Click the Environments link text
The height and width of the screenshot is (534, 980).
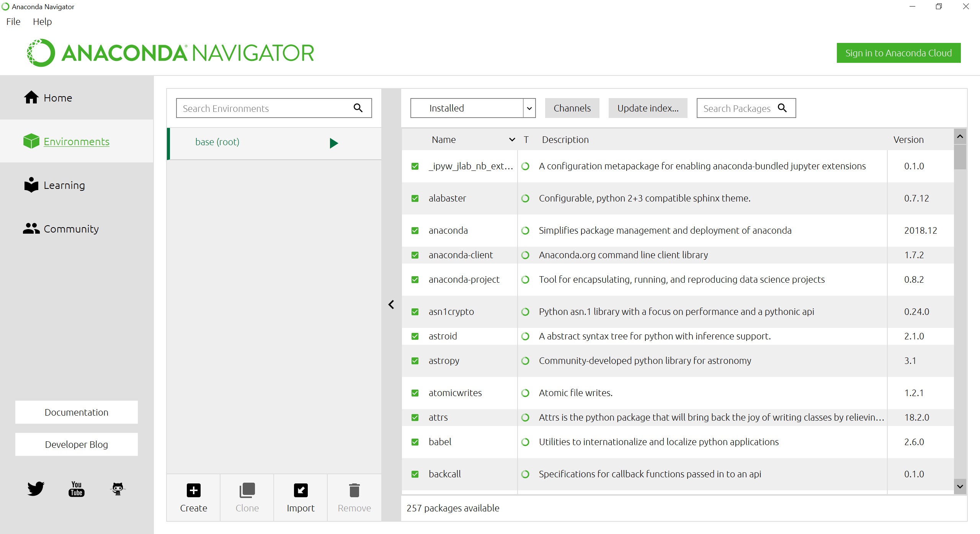[77, 141]
